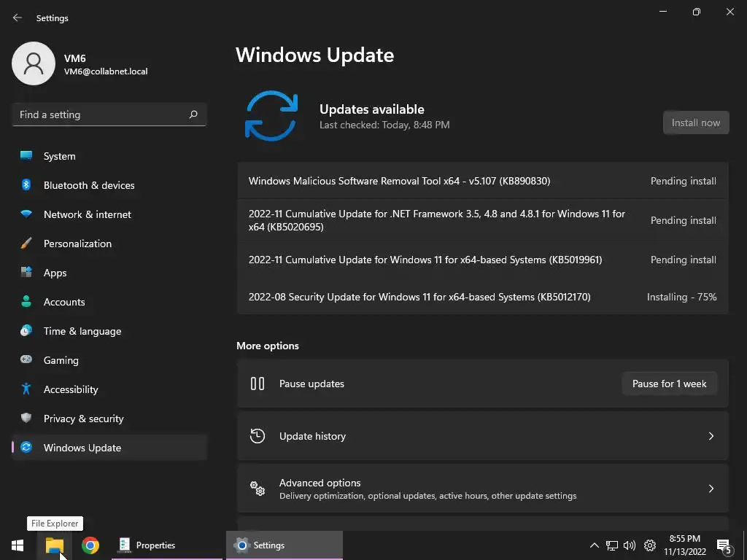Viewport: 747px width, 560px height.
Task: Expand Update history chevron arrow
Action: 711,436
